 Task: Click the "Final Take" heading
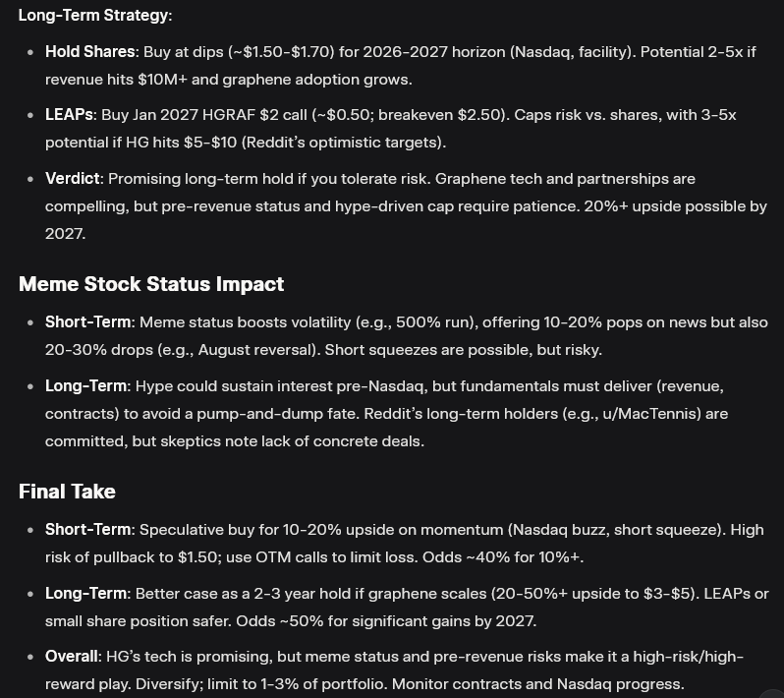point(67,492)
